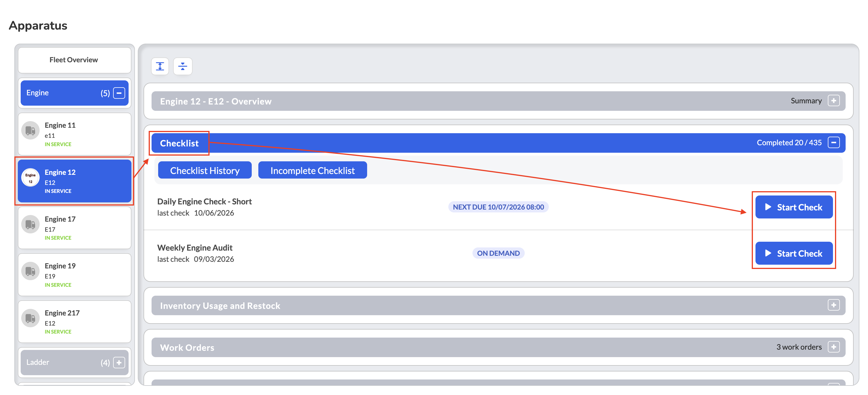Image resolution: width=868 pixels, height=395 pixels.
Task: Click the Checklist section title
Action: click(179, 143)
